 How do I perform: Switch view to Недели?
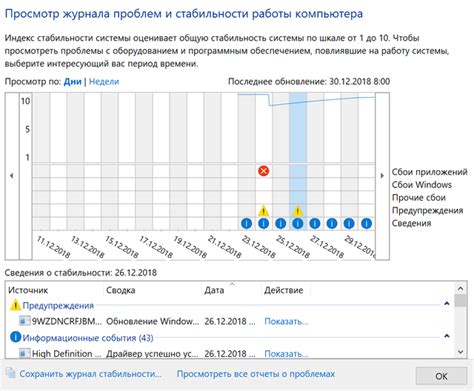coord(104,82)
